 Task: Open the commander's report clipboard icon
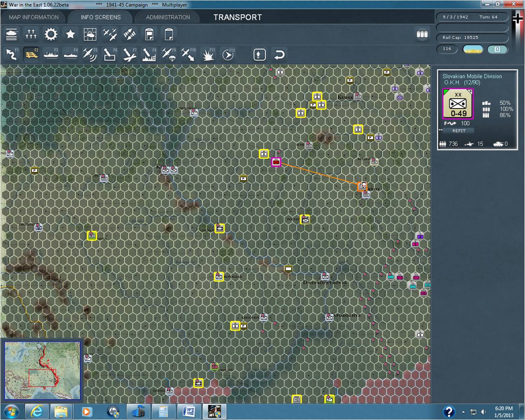point(149,34)
